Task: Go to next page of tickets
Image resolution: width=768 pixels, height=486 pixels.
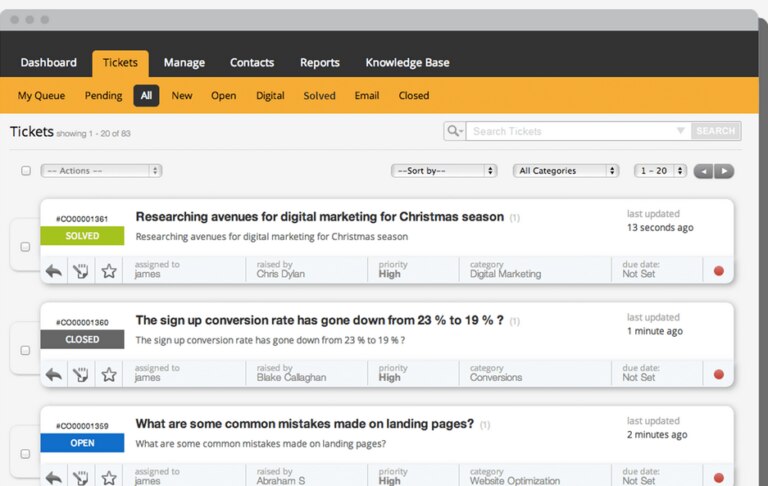Action: [724, 171]
